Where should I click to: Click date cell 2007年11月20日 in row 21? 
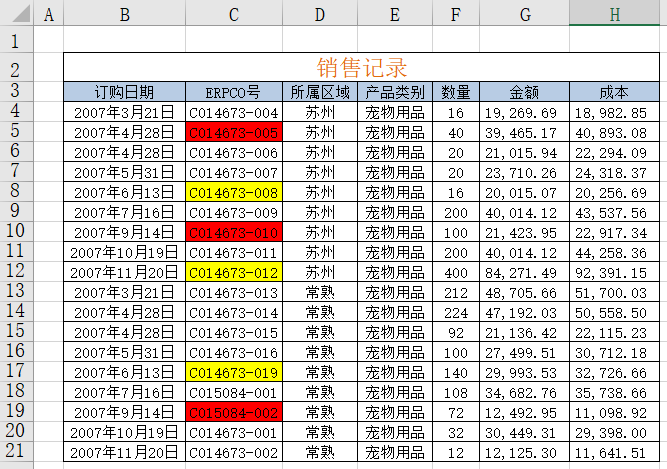[124, 452]
